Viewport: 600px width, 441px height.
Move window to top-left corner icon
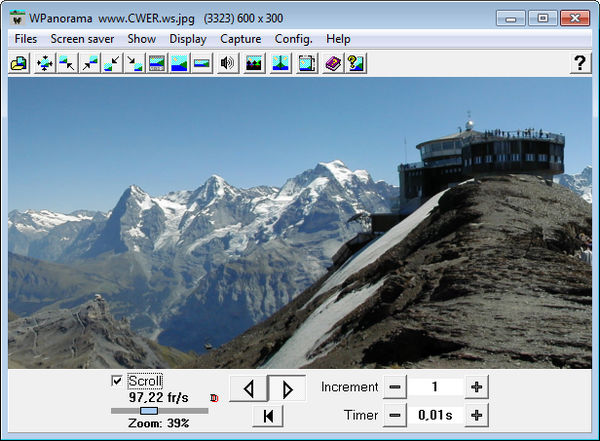coord(67,63)
